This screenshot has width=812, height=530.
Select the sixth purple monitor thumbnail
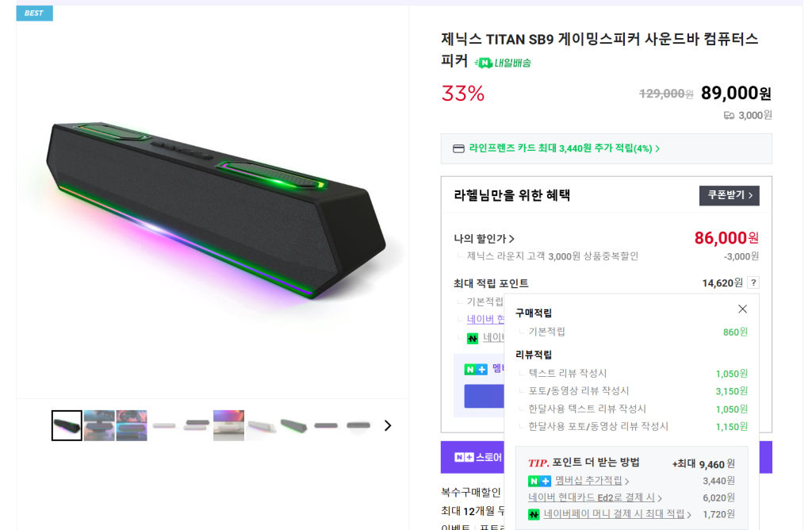228,425
